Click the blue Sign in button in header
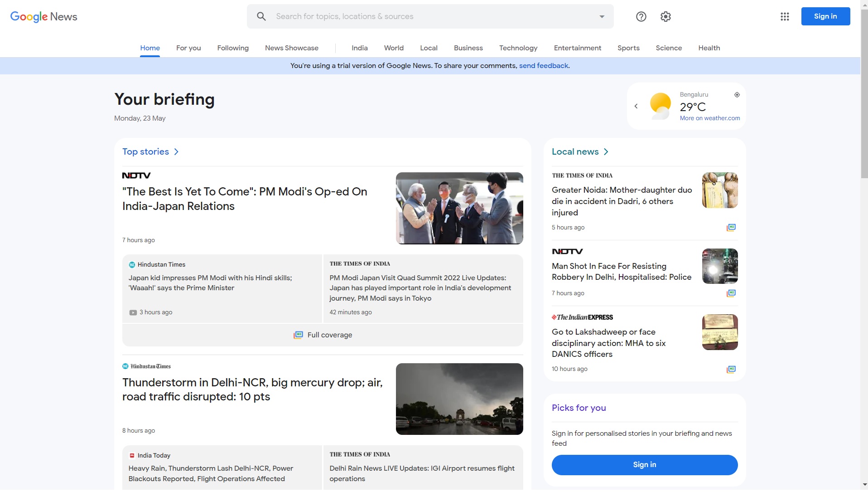Image resolution: width=868 pixels, height=497 pixels. [x=825, y=16]
